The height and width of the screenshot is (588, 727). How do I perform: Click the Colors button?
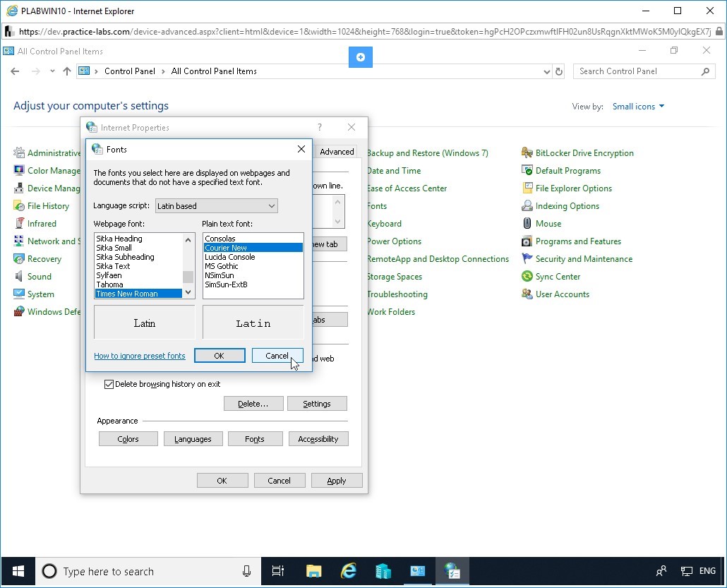click(128, 438)
